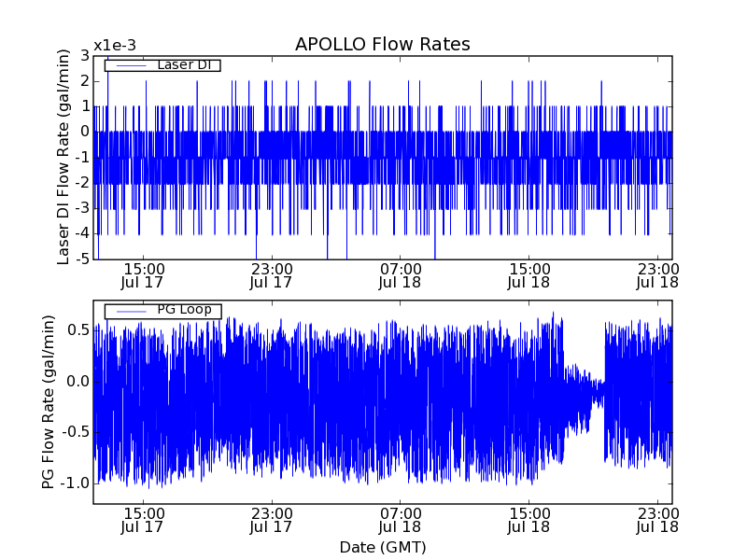Click the '-4' tick label on Laser DI axis

click(x=82, y=233)
